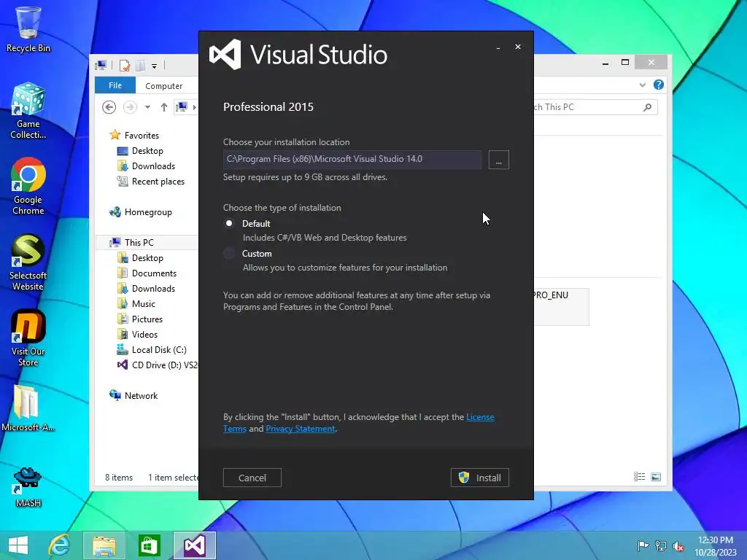Open Internet Explorer from the taskbar

(x=59, y=545)
